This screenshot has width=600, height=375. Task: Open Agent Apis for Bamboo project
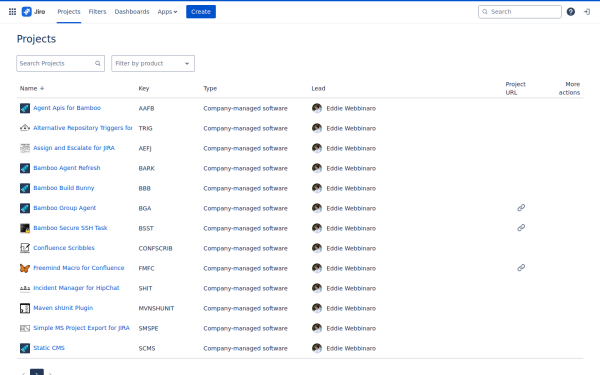click(67, 108)
